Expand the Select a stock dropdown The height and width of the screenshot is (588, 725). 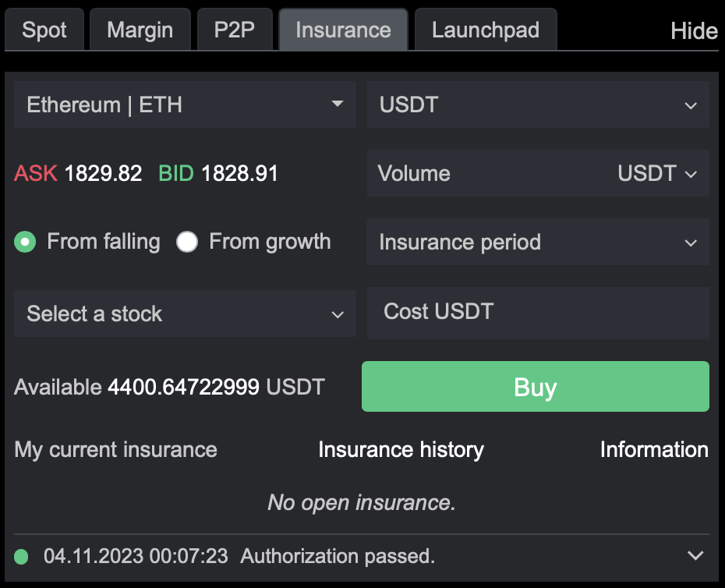(185, 313)
